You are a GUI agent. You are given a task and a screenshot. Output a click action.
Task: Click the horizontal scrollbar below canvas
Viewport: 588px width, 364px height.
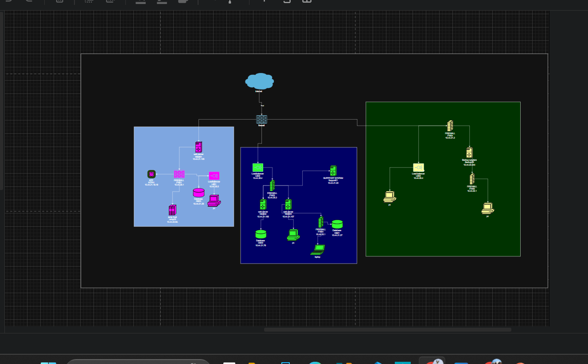pos(387,329)
